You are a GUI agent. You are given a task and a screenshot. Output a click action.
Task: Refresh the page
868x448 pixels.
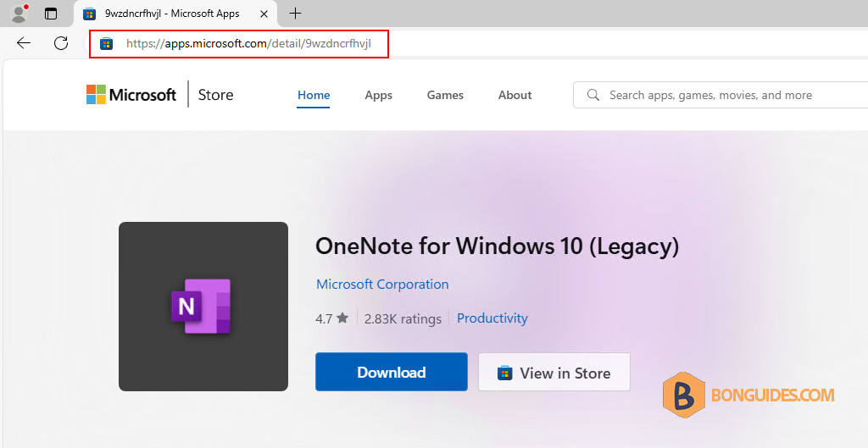coord(61,43)
